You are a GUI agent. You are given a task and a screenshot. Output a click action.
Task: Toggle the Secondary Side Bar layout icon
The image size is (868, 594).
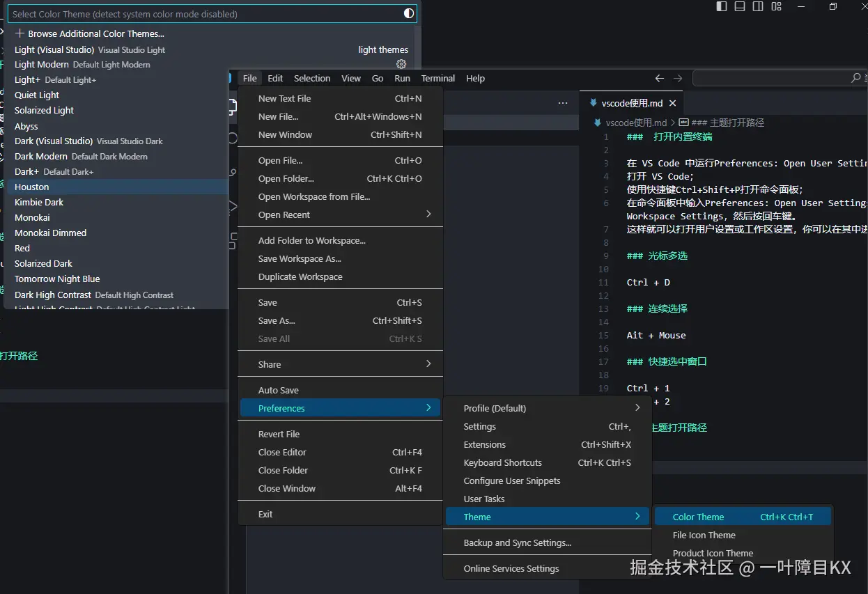click(758, 6)
